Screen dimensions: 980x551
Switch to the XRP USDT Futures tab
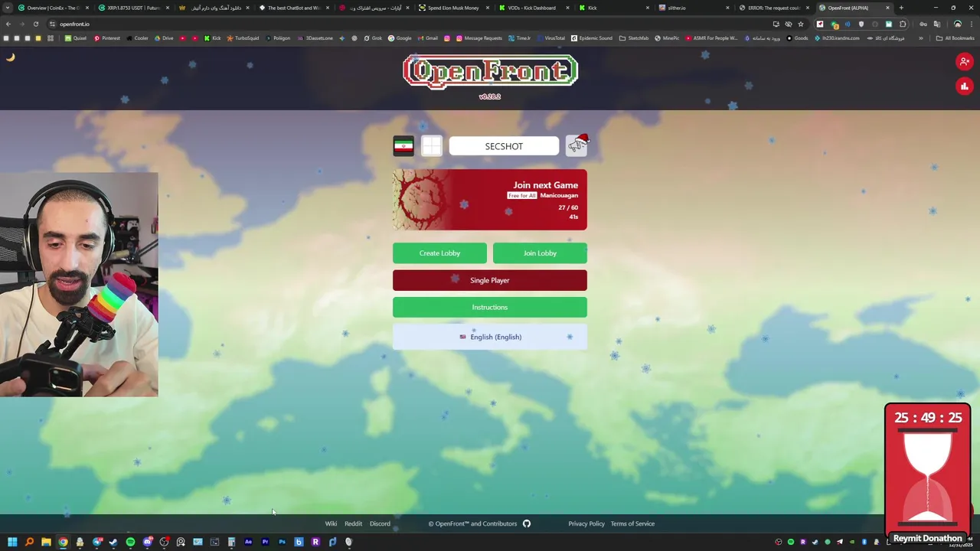(x=134, y=8)
